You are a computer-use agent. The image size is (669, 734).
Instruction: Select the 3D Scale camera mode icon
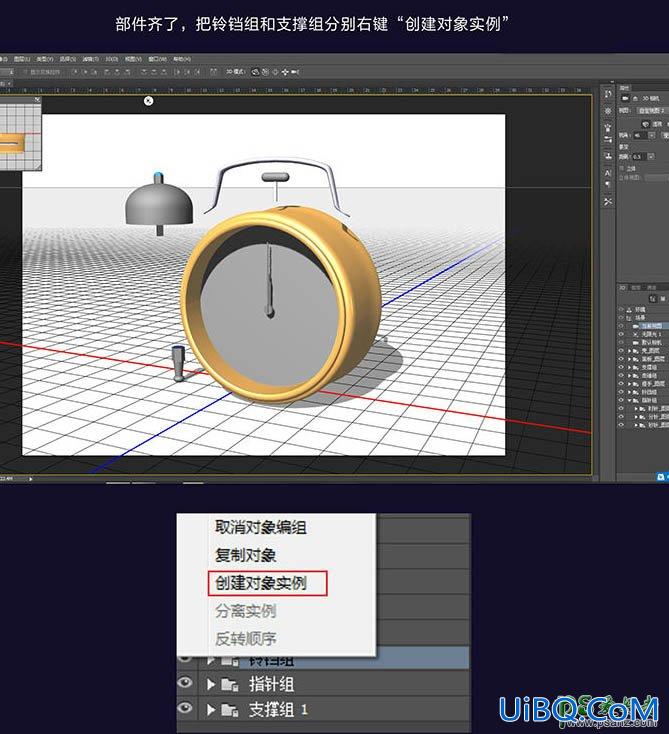(295, 72)
